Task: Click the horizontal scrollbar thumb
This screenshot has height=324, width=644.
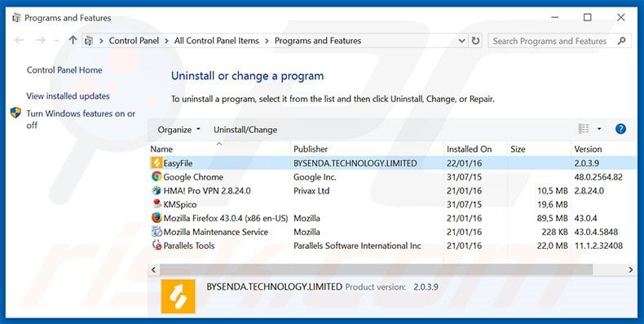Action: [377, 269]
